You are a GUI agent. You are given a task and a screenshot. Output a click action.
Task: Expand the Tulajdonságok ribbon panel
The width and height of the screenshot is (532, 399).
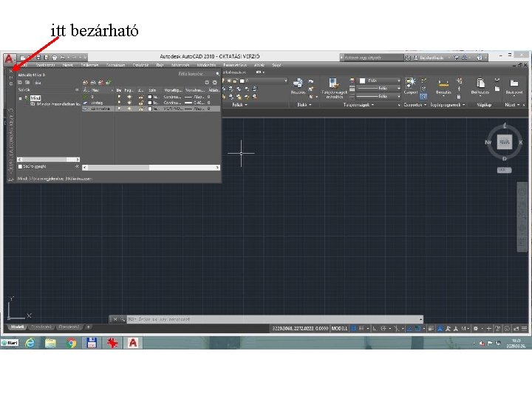coord(358,105)
